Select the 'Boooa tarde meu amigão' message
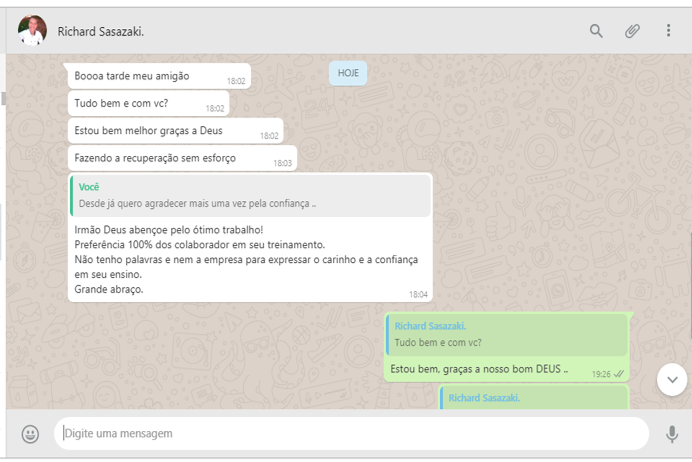Viewport: 692px width, 462px height. pyautogui.click(x=132, y=76)
